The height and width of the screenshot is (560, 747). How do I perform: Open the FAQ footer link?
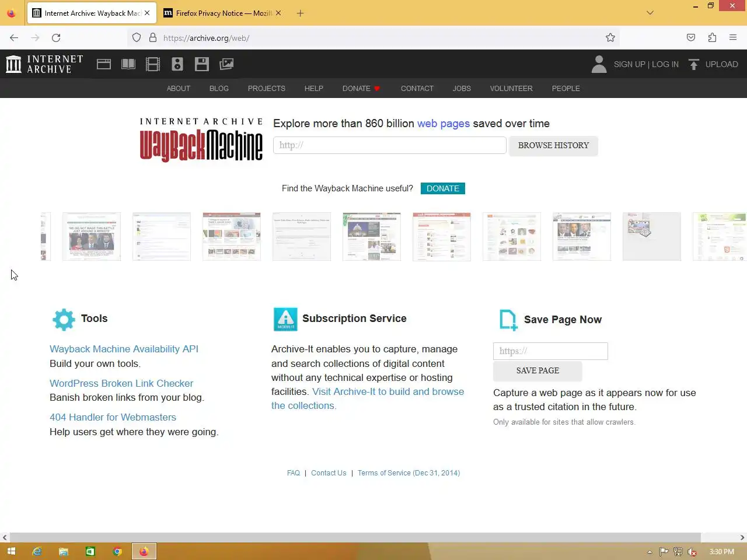pyautogui.click(x=294, y=473)
